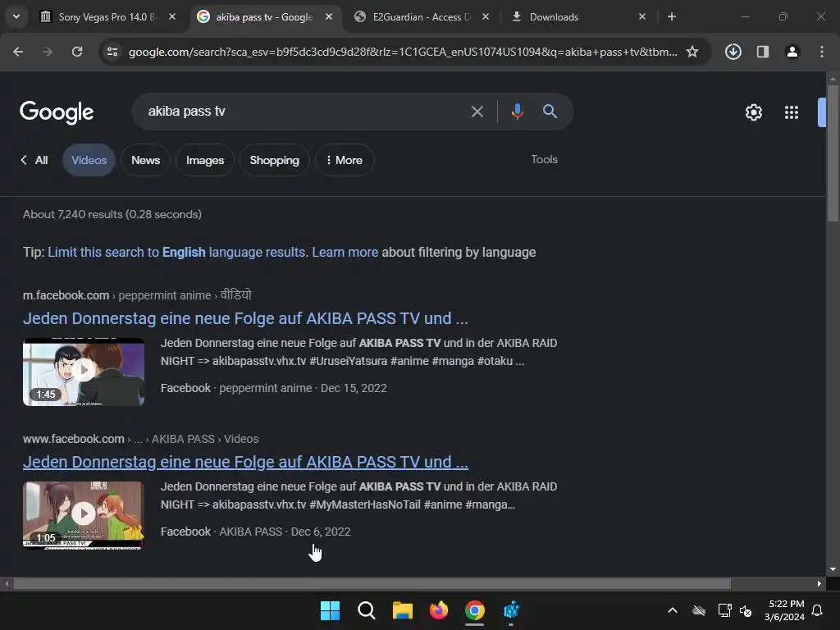This screenshot has height=630, width=840.
Task: Click the horizontal scrollbar thumb
Action: click(x=372, y=583)
